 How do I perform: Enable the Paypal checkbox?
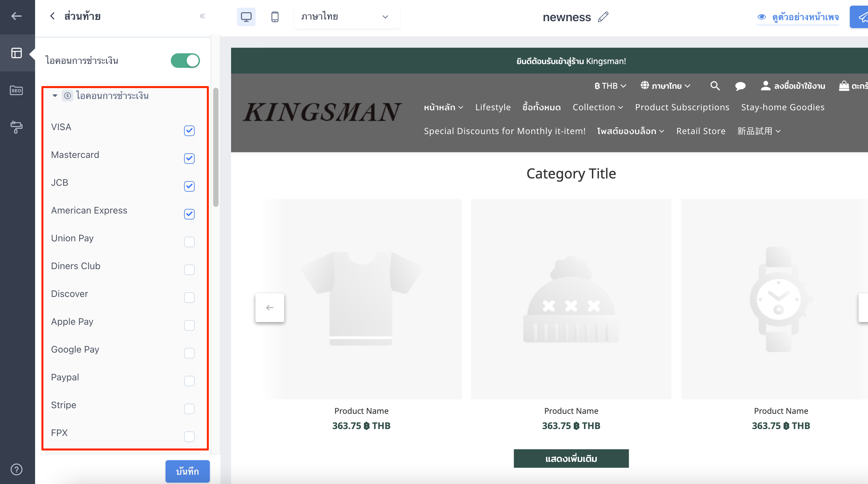point(189,381)
